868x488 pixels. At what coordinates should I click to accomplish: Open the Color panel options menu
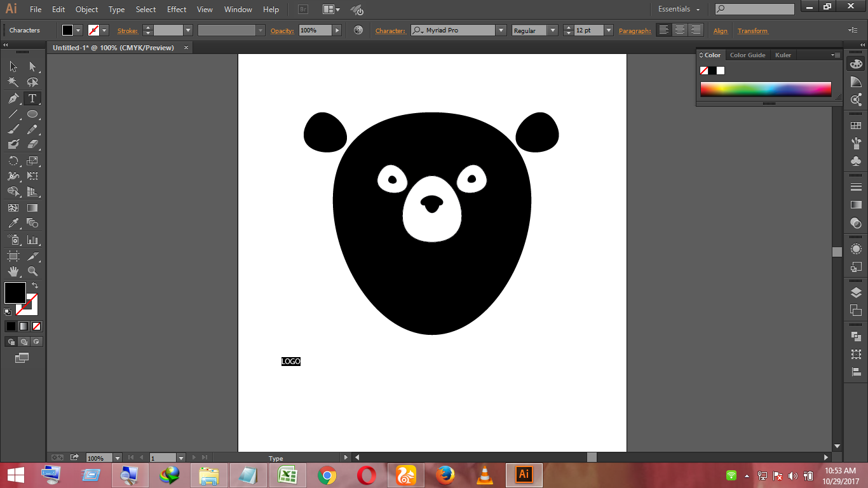pos(836,55)
